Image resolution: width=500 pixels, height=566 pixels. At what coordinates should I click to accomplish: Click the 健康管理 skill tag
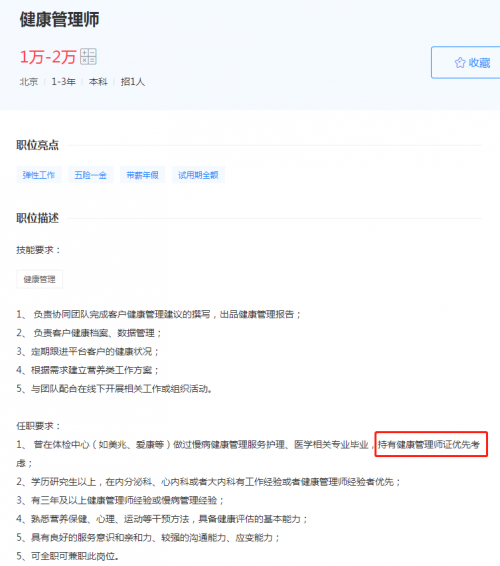(x=40, y=279)
